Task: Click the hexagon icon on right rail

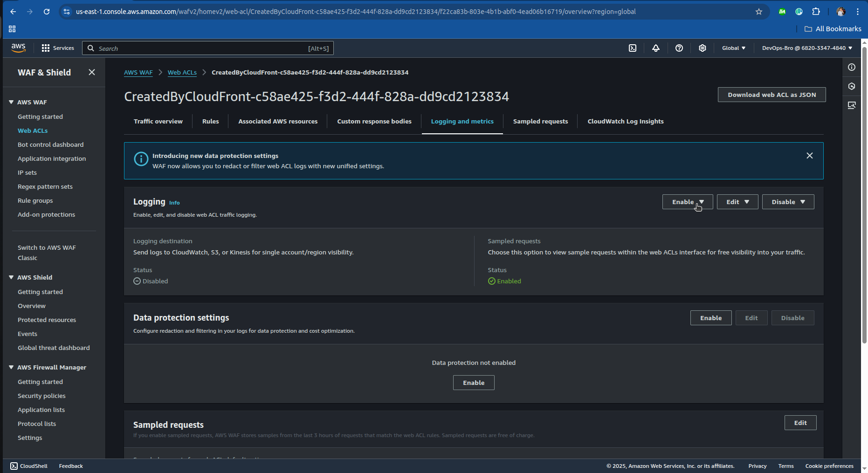Action: tap(852, 86)
